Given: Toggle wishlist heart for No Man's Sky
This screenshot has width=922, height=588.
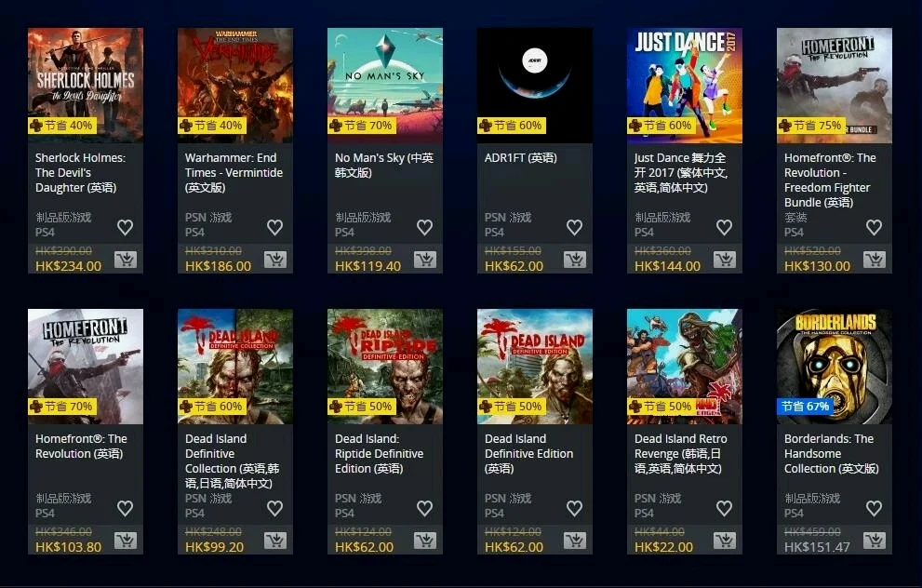Looking at the screenshot, I should pos(425,227).
